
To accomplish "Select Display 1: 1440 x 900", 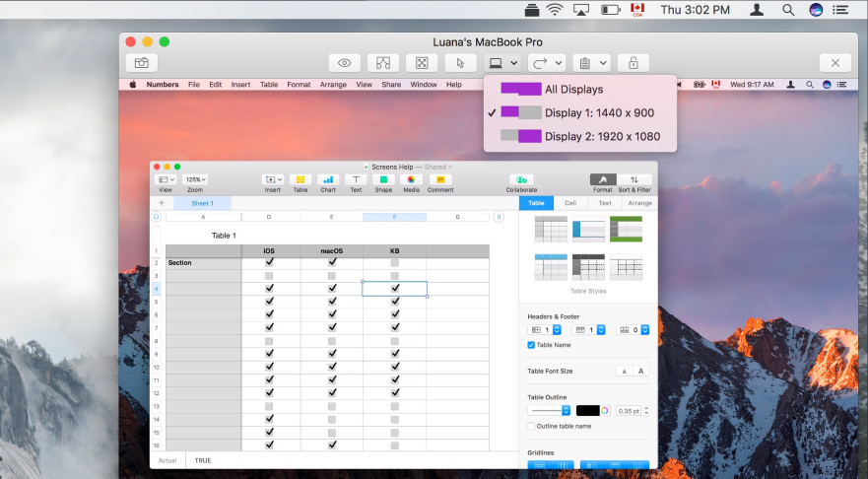I will pyautogui.click(x=579, y=113).
